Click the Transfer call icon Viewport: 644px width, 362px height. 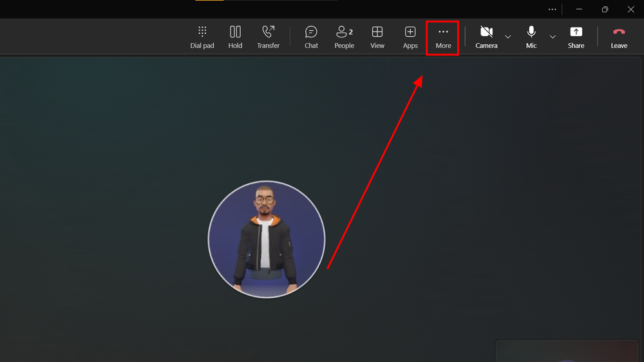click(268, 37)
